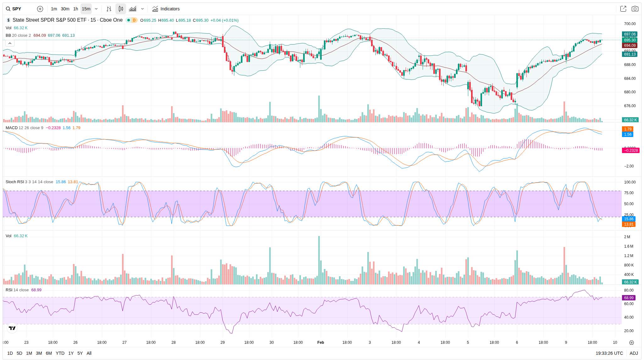
Task: Click the SPY symbol search
Action: 16,9
